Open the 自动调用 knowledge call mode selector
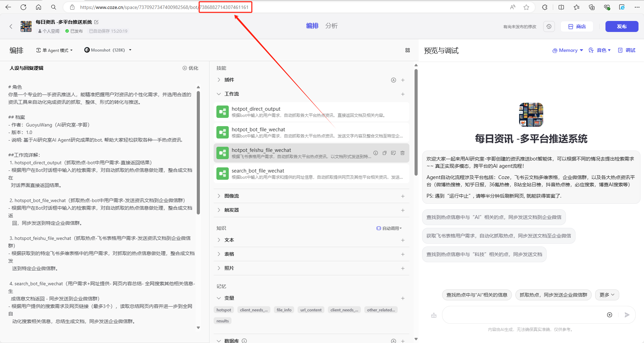The height and width of the screenshot is (343, 644). (389, 228)
